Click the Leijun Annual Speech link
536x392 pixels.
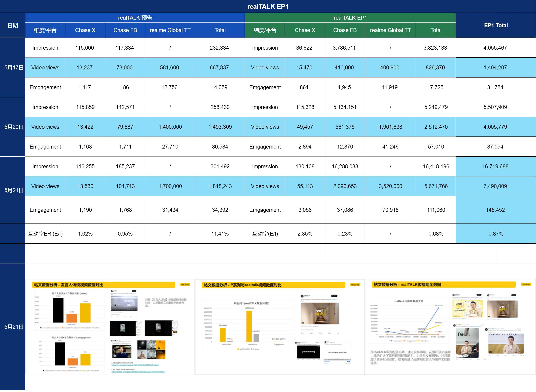coord(135,365)
